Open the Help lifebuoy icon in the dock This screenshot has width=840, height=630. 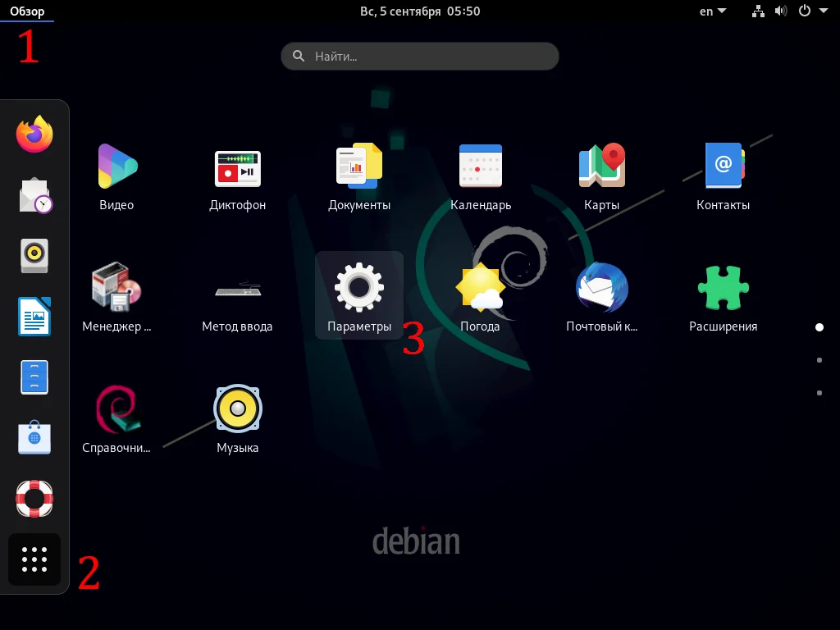click(x=34, y=498)
